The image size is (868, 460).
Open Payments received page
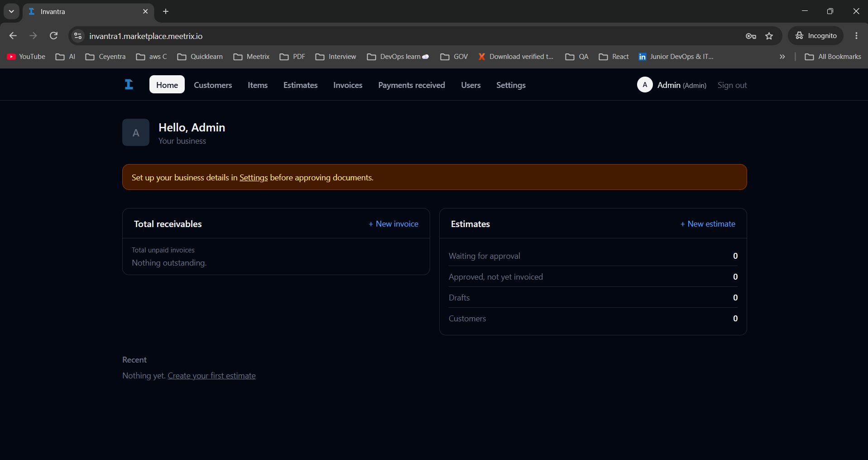pyautogui.click(x=412, y=85)
